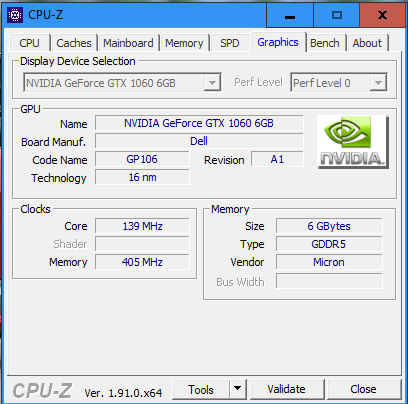The height and width of the screenshot is (404, 408).
Task: Click the Validate button
Action: [x=286, y=389]
